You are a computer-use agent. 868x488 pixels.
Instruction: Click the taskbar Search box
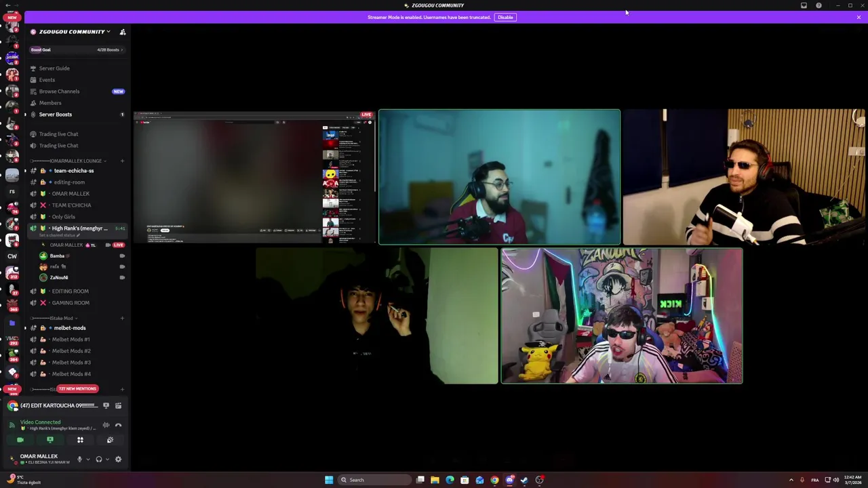click(375, 480)
